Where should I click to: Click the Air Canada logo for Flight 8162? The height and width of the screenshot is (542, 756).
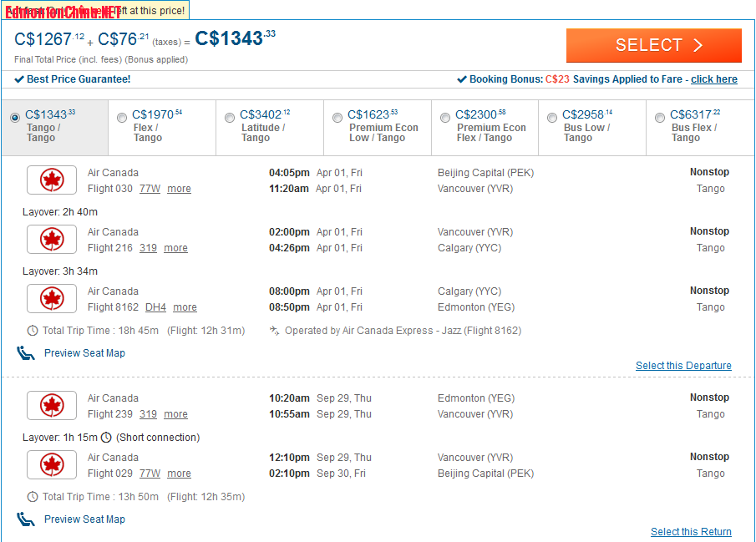[52, 299]
